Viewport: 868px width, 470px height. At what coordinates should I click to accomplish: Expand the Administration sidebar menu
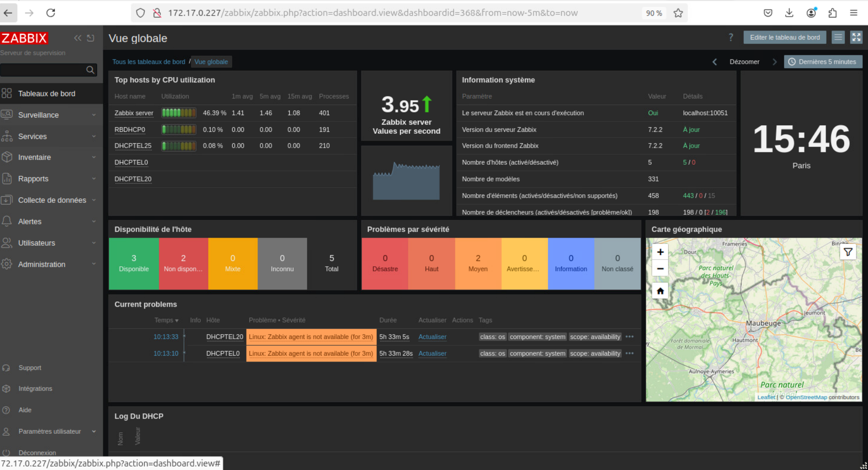coord(48,264)
